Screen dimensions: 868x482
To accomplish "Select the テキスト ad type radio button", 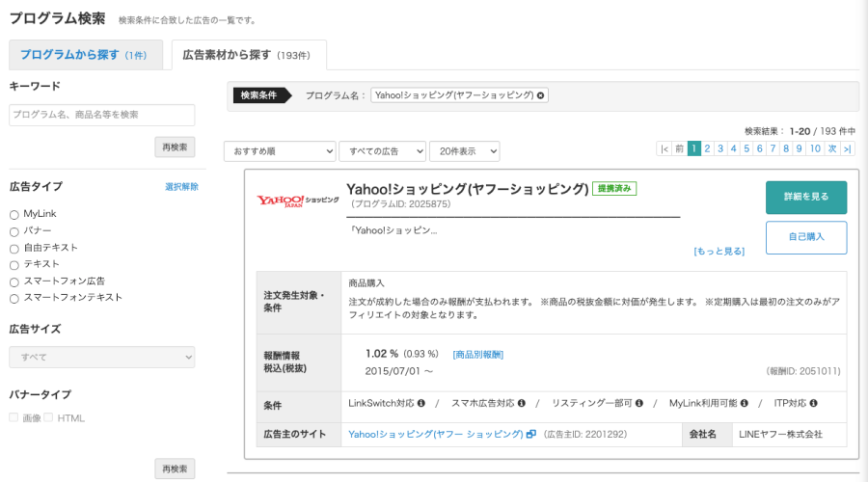I will tap(14, 266).
